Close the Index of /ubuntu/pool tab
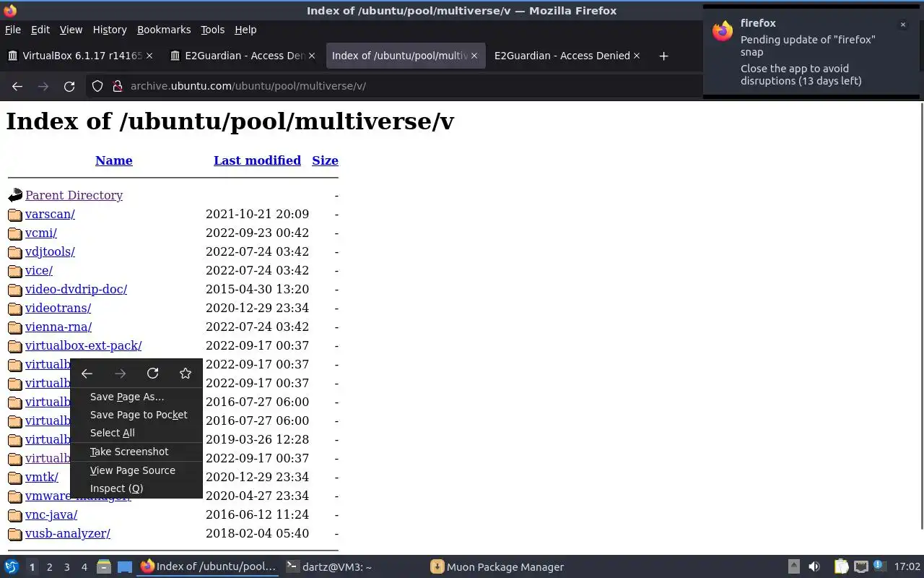The width and height of the screenshot is (924, 578). pos(474,56)
